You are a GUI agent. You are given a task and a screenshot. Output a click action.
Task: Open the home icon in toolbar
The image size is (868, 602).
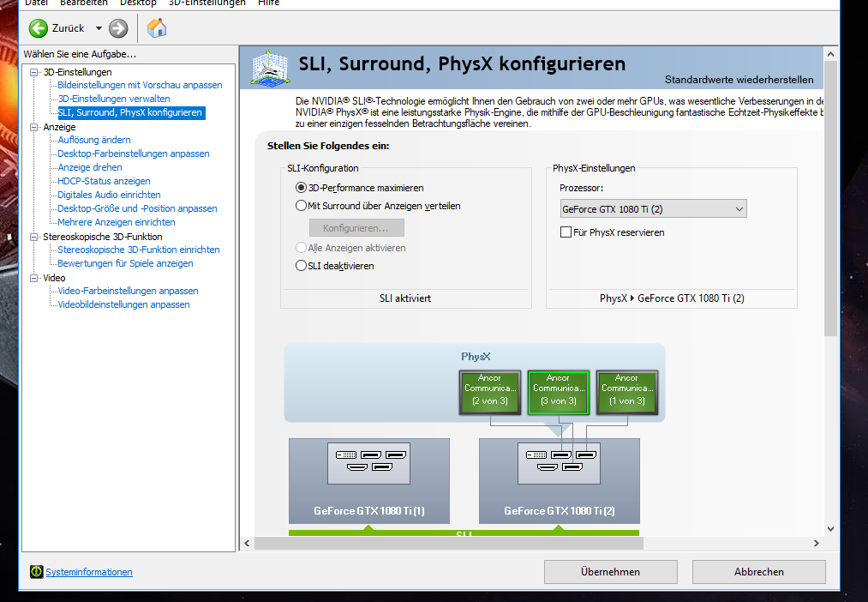(x=157, y=27)
